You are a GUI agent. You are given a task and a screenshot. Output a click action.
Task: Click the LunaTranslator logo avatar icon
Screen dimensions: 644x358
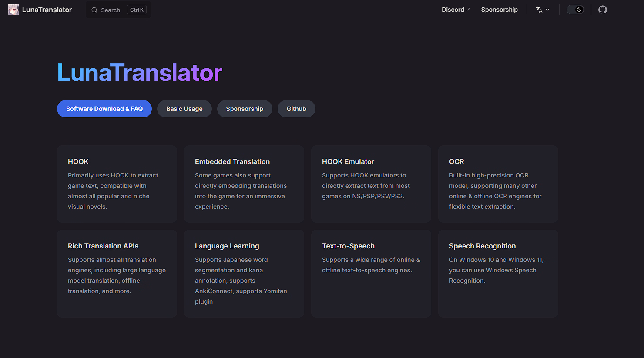13,10
